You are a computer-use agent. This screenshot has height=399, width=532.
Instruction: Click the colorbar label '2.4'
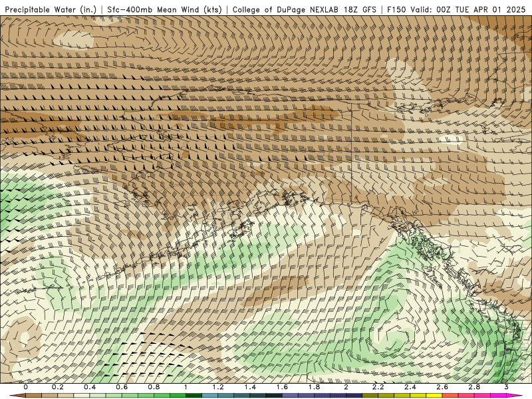[x=410, y=387]
